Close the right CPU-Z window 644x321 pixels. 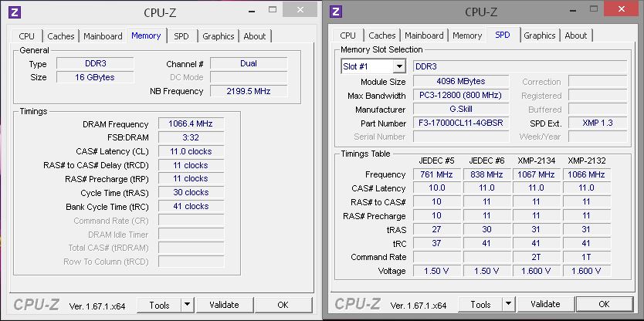622,8
